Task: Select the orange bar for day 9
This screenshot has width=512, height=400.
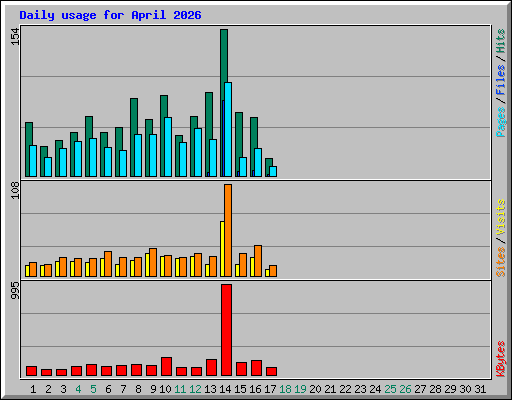Action: click(153, 262)
